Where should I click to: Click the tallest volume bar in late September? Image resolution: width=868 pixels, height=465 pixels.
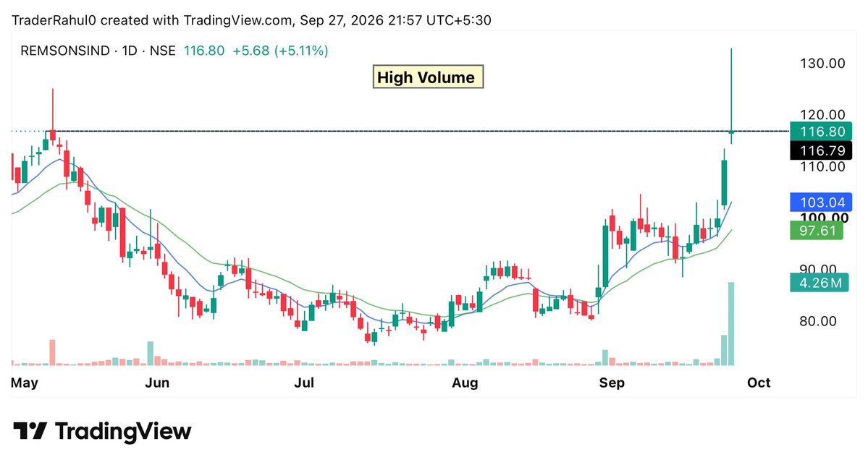coord(731,324)
